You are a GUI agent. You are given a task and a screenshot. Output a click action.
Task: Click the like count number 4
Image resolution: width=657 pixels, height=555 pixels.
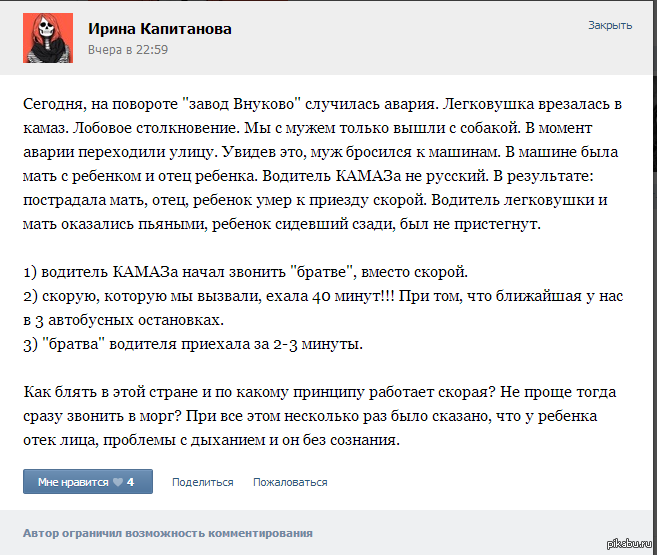point(130,482)
